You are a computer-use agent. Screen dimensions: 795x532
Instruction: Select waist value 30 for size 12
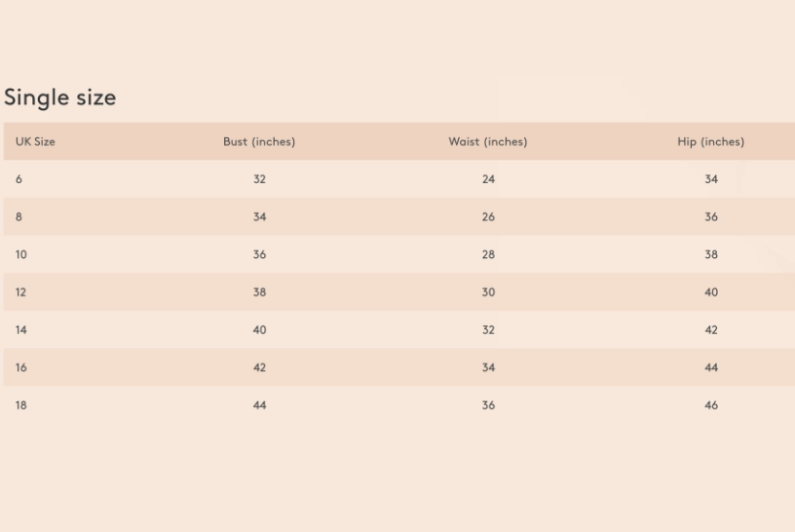coord(488,292)
